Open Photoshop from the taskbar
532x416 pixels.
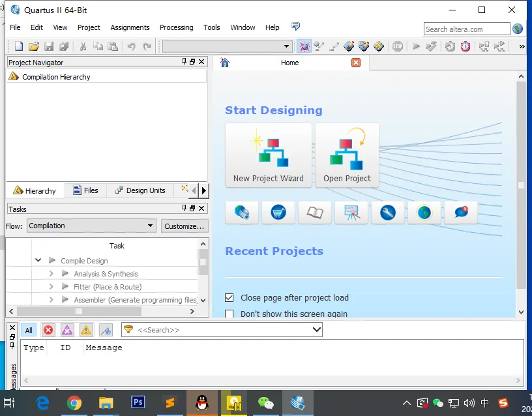138,402
